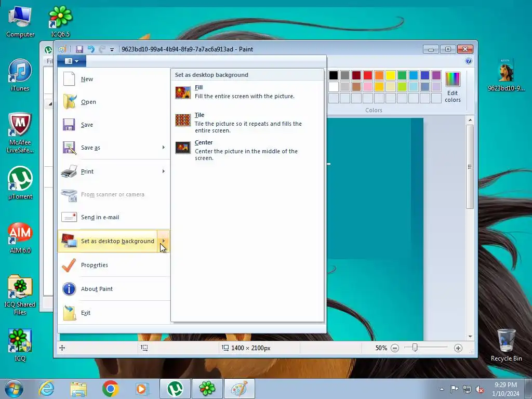The height and width of the screenshot is (399, 532).
Task: Select the McAfee LiveSafe desktop shortcut
Action: 20,133
